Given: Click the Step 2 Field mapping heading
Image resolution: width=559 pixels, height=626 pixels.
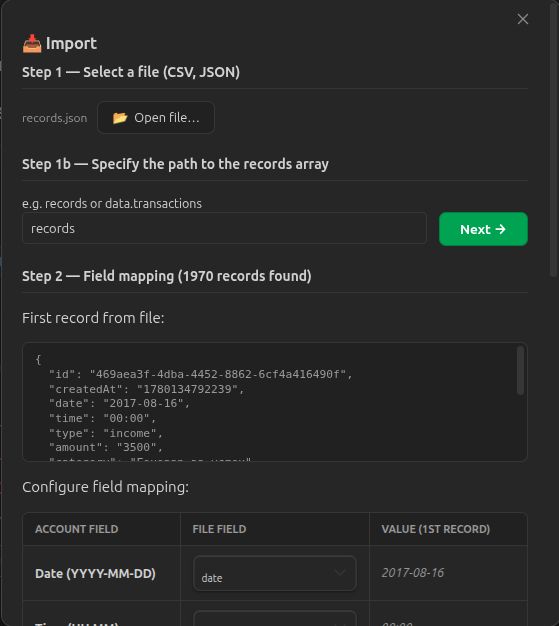Looking at the screenshot, I should click(167, 276).
